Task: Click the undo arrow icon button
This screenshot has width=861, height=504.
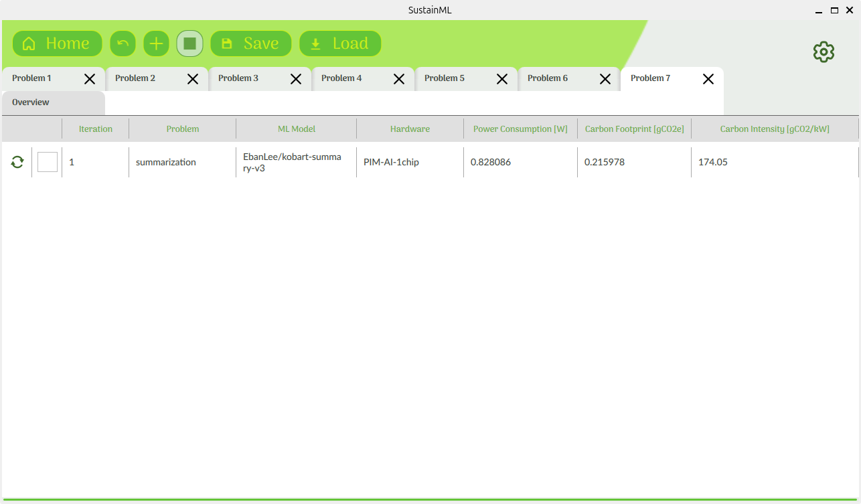Action: pyautogui.click(x=123, y=44)
